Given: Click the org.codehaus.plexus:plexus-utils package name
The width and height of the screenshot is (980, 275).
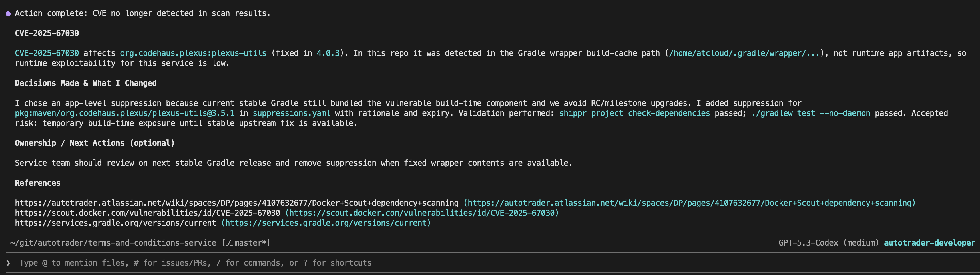Looking at the screenshot, I should point(193,53).
